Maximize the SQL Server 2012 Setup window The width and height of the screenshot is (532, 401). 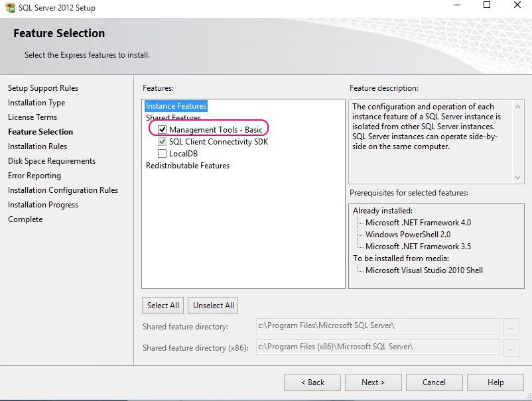pyautogui.click(x=487, y=5)
